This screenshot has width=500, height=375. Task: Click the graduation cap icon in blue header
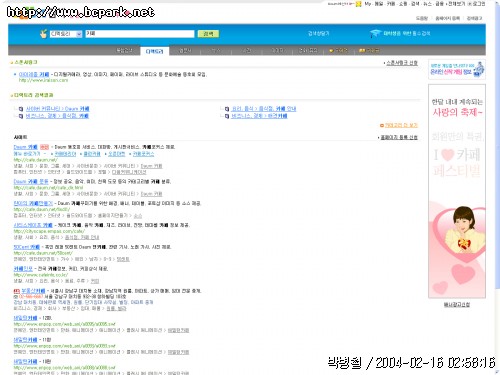tap(375, 33)
